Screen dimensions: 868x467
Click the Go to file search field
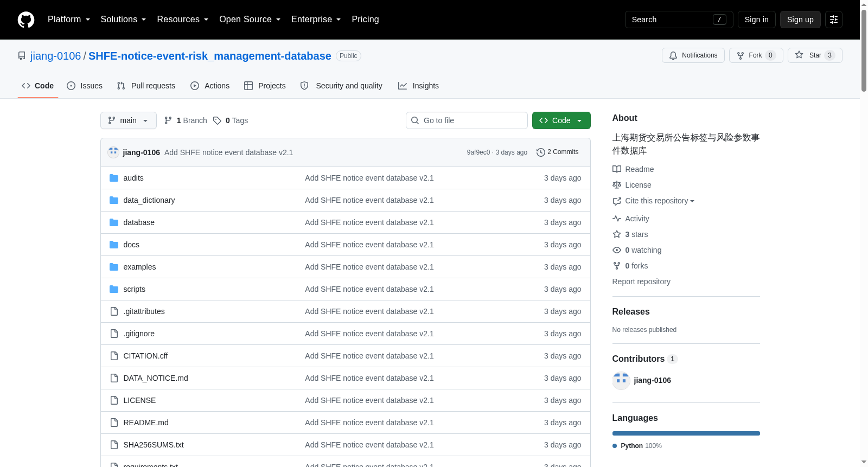click(x=467, y=120)
